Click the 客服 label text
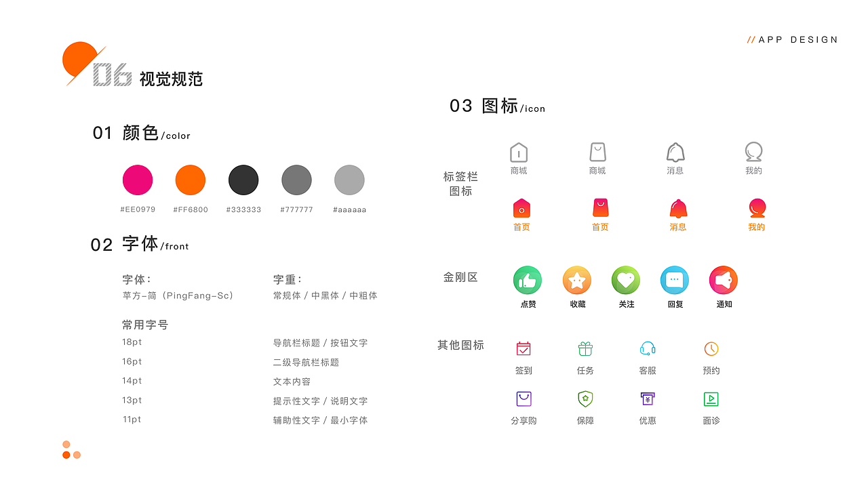The width and height of the screenshot is (868, 488). click(x=648, y=371)
